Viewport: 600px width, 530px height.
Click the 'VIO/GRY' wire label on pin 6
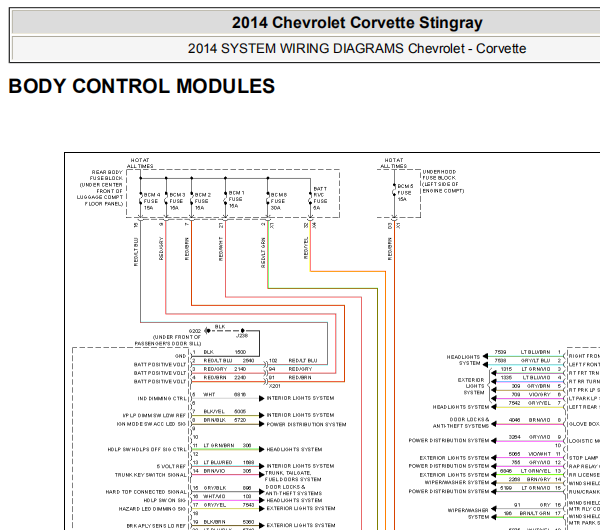pyautogui.click(x=540, y=395)
